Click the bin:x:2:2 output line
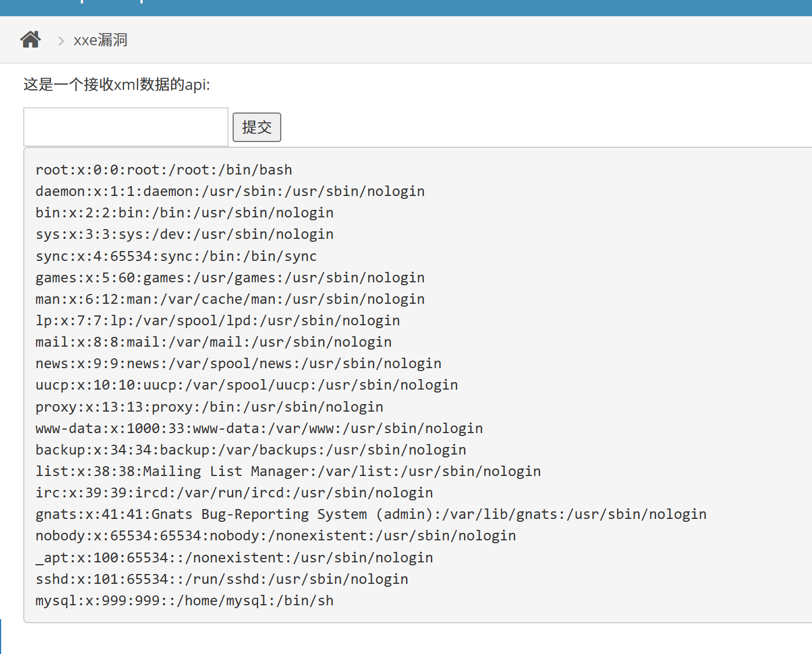Screen dimensions: 812x654 [x=184, y=213]
